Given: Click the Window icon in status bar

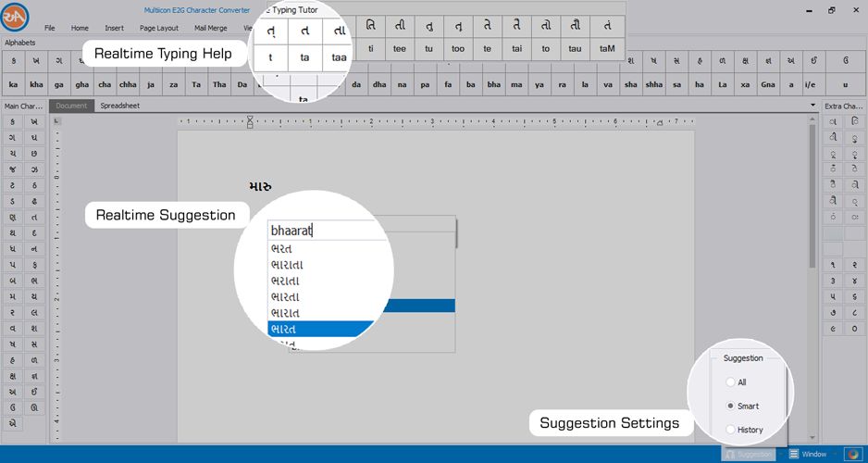Looking at the screenshot, I should point(794,454).
